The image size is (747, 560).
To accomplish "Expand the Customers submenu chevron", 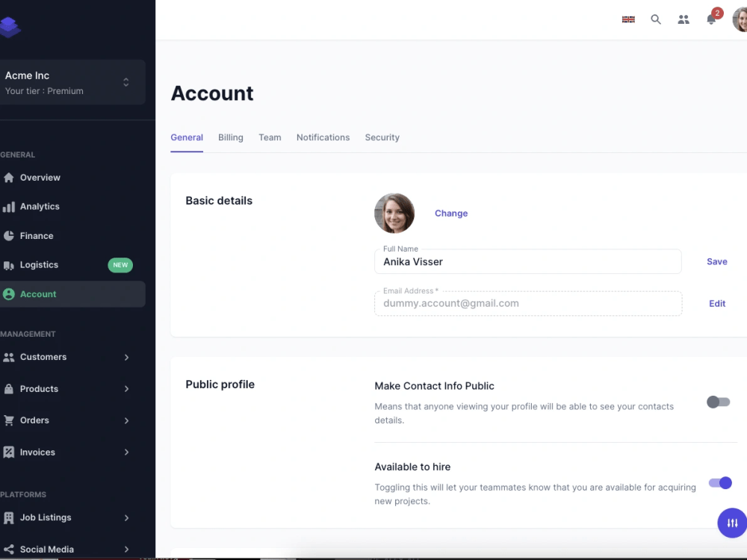I will coord(126,357).
